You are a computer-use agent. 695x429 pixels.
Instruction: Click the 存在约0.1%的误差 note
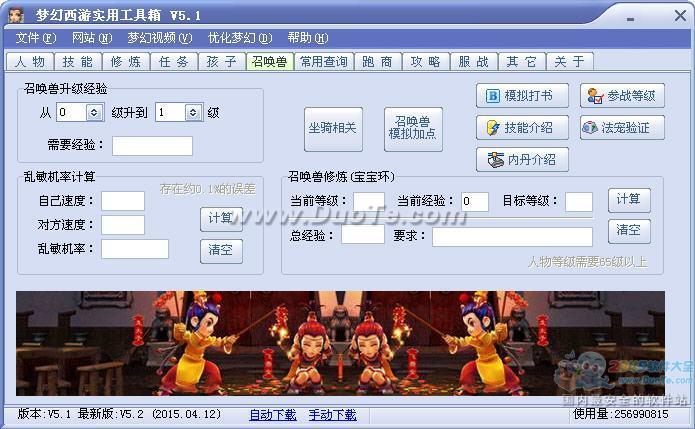point(207,189)
